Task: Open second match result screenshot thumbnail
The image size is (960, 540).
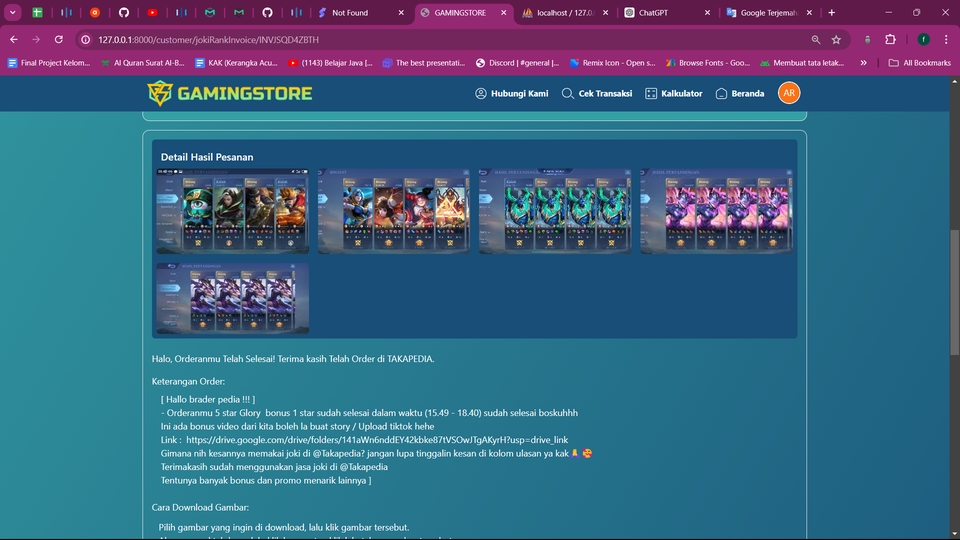Action: (x=394, y=211)
